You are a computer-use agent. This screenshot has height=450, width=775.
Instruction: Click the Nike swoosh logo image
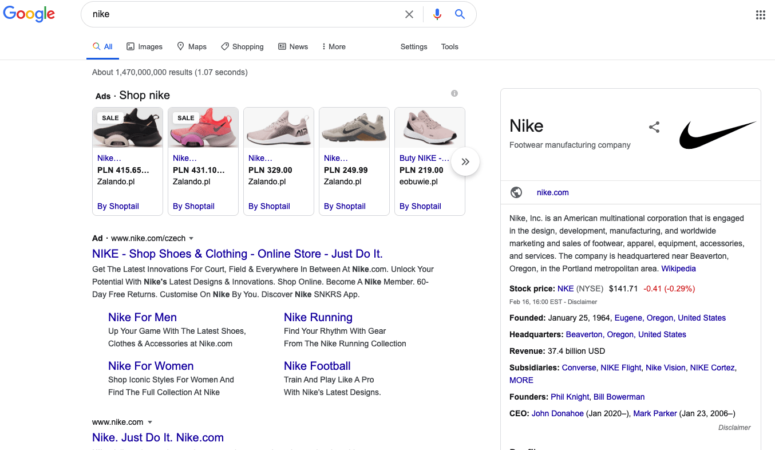pyautogui.click(x=717, y=135)
